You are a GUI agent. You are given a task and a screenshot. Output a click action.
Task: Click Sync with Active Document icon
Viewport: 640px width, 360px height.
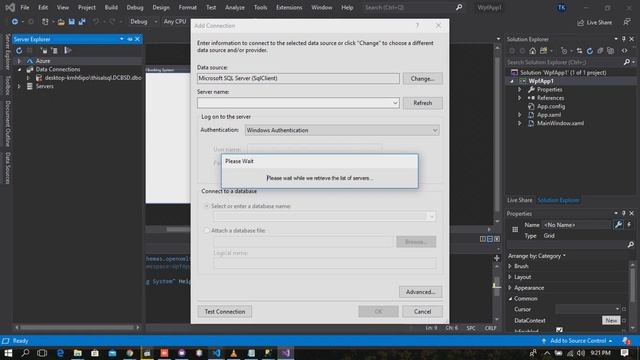(579, 51)
